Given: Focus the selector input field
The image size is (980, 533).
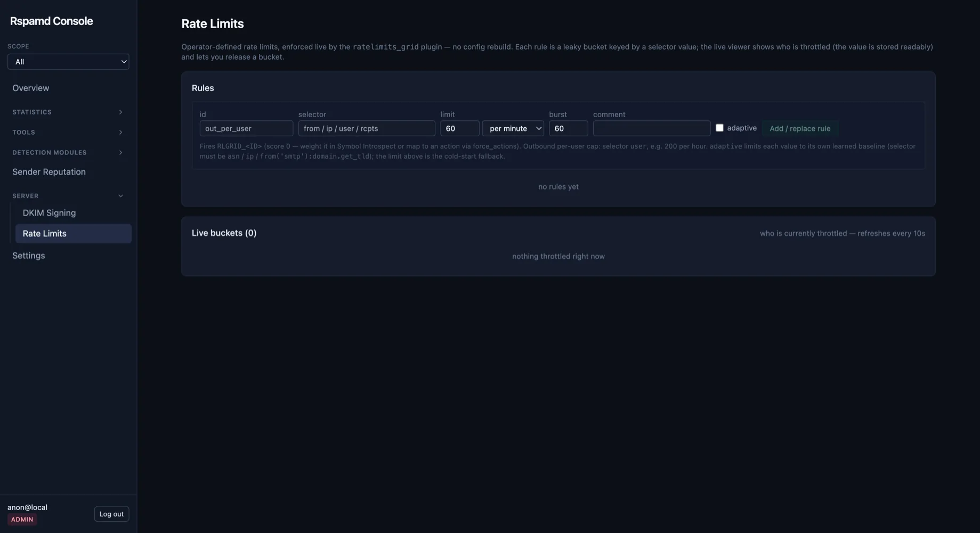Looking at the screenshot, I should tap(367, 128).
